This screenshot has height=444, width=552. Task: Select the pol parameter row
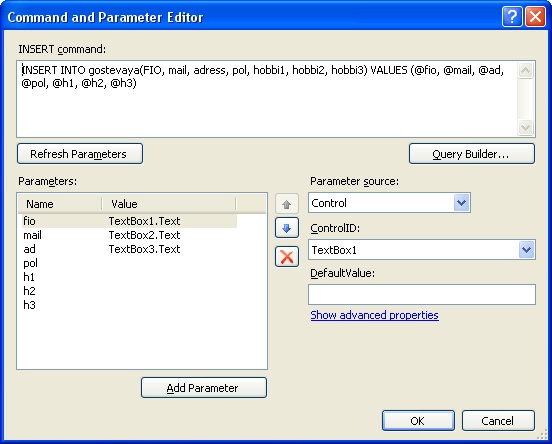coord(129,263)
